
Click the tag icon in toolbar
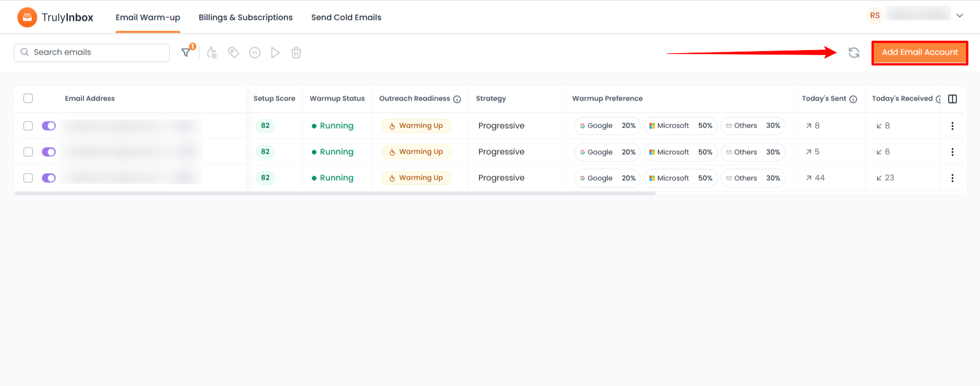pyautogui.click(x=234, y=53)
